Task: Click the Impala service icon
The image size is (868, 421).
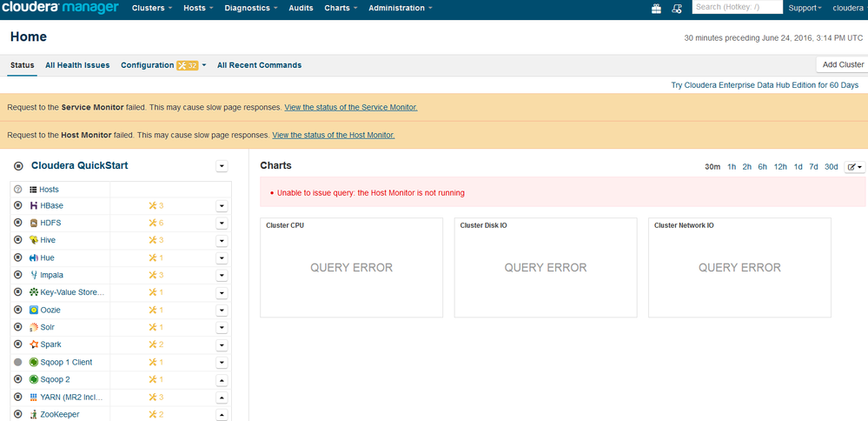Action: [x=34, y=275]
